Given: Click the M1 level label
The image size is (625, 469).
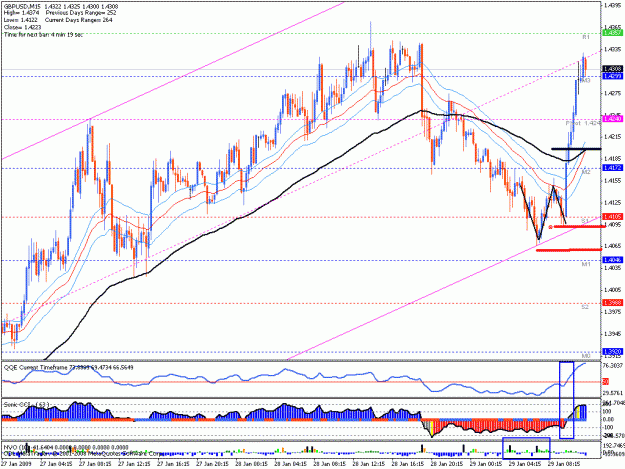Looking at the screenshot, I should coord(586,264).
